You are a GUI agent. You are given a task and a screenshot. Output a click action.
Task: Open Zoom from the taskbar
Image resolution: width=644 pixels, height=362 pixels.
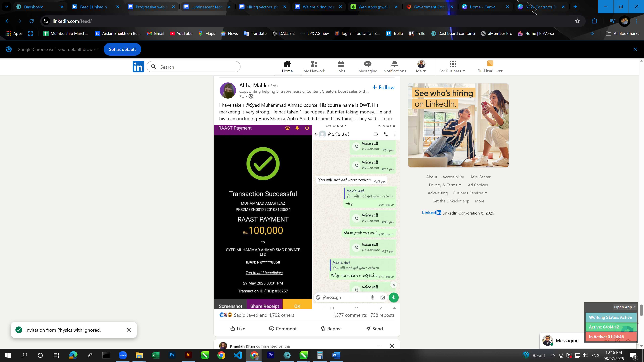(x=123, y=355)
